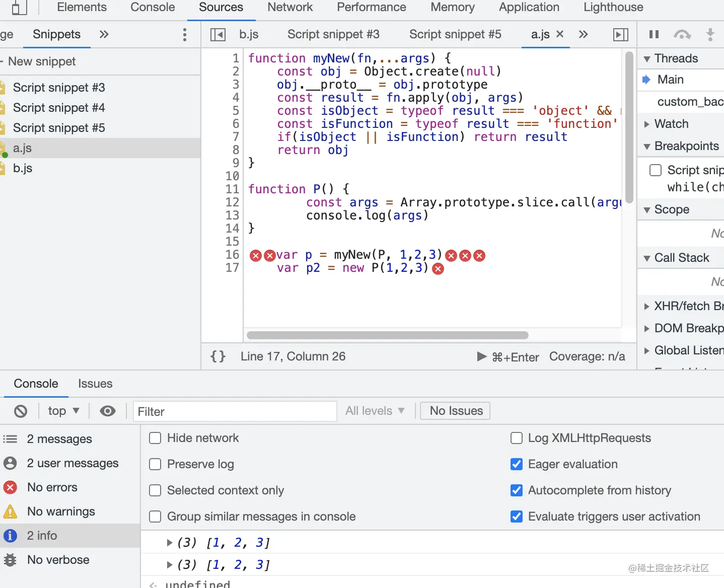
Task: Step into next function call
Action: [710, 34]
